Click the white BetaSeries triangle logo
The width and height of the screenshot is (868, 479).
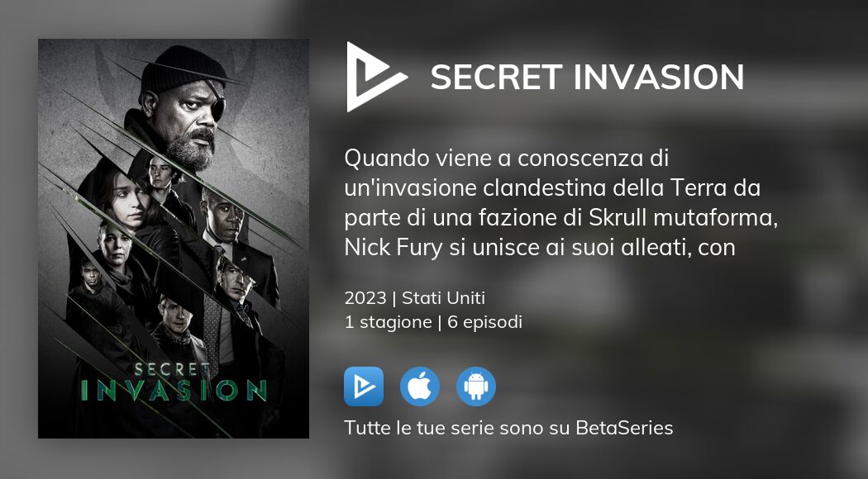[375, 77]
